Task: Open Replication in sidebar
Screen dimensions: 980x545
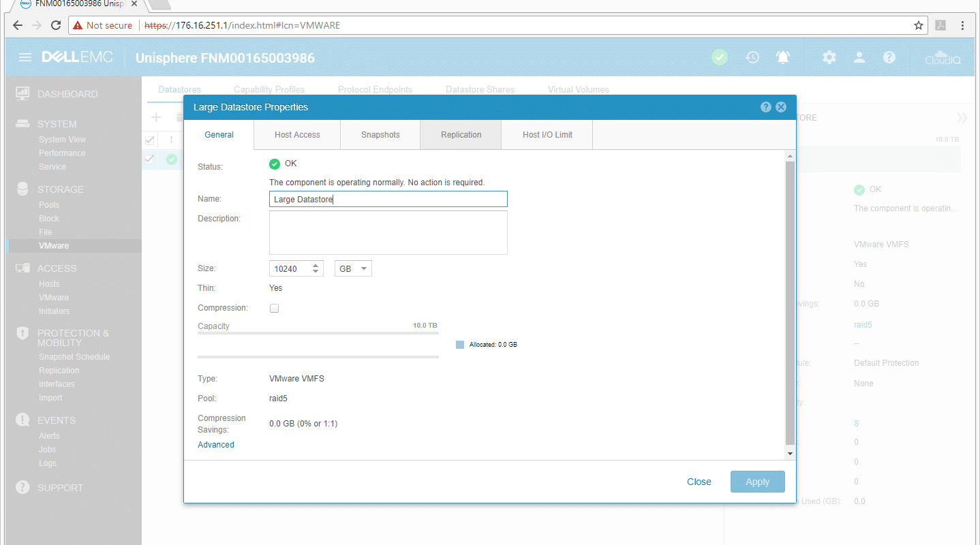Action: point(59,371)
